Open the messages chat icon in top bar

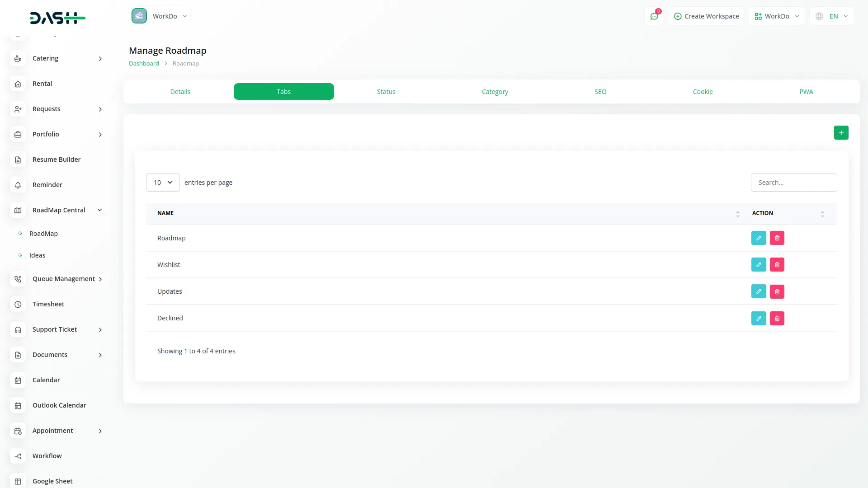tap(654, 16)
